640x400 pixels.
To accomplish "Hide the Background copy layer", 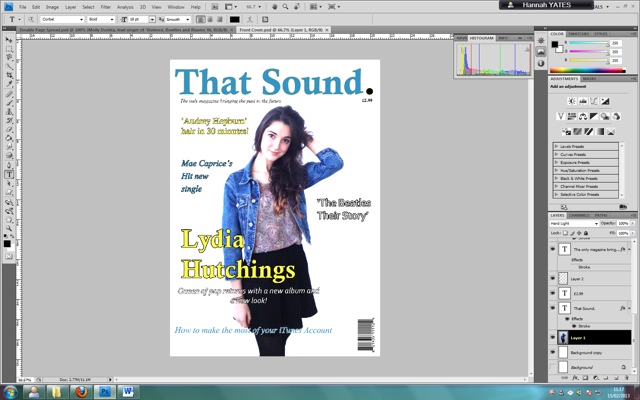I will (553, 352).
